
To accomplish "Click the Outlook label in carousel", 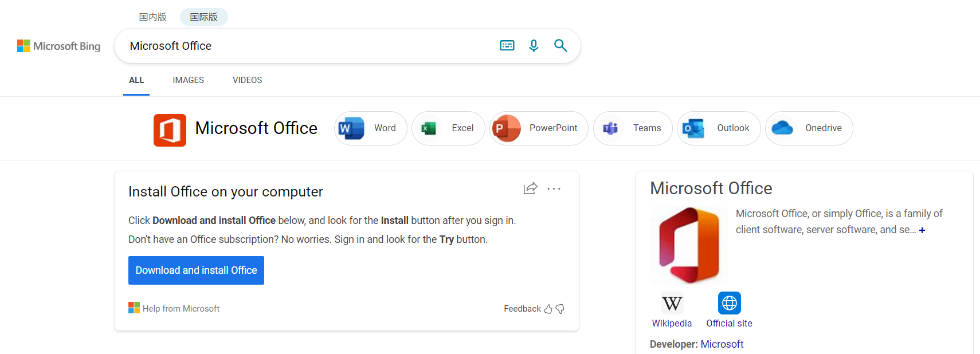I will [x=733, y=128].
